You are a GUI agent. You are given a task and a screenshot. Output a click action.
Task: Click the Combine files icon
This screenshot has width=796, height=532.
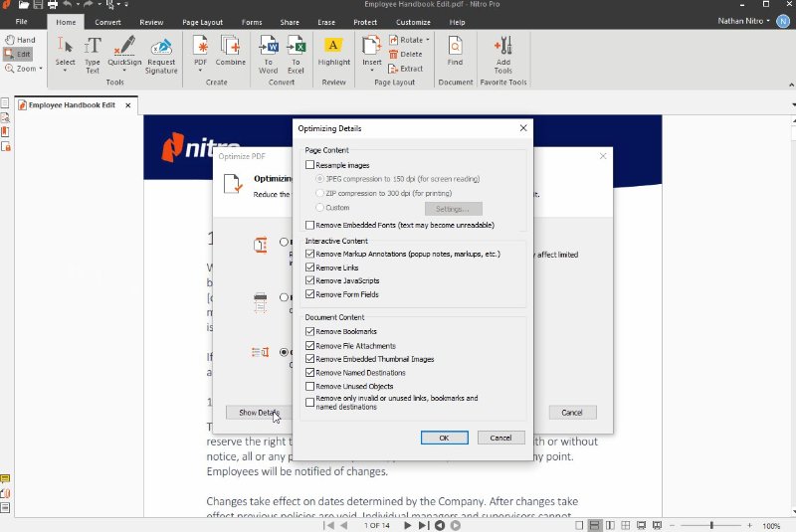pos(230,51)
